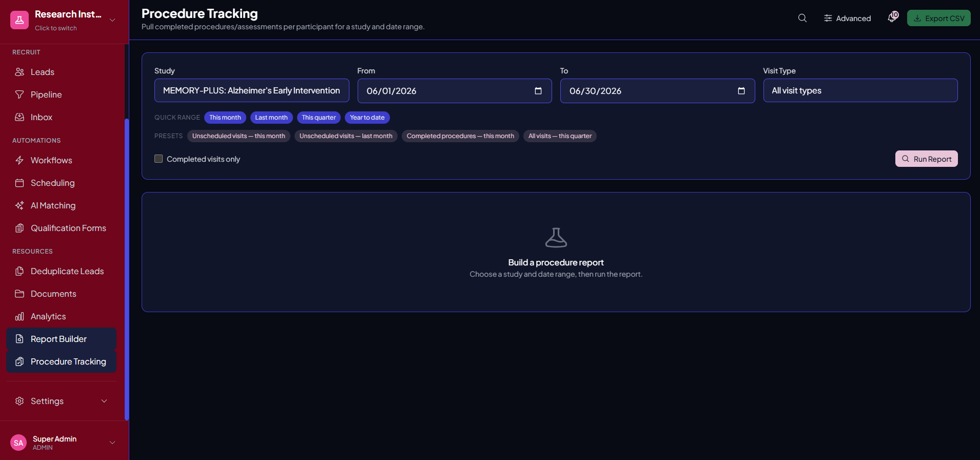Click the sidebar vertical scrollbar
Viewport: 980px width, 460px height.
pyautogui.click(x=127, y=270)
